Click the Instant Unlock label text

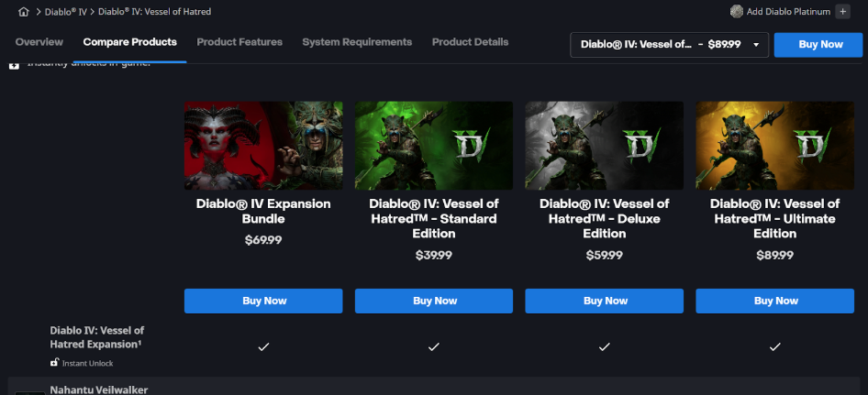point(87,364)
